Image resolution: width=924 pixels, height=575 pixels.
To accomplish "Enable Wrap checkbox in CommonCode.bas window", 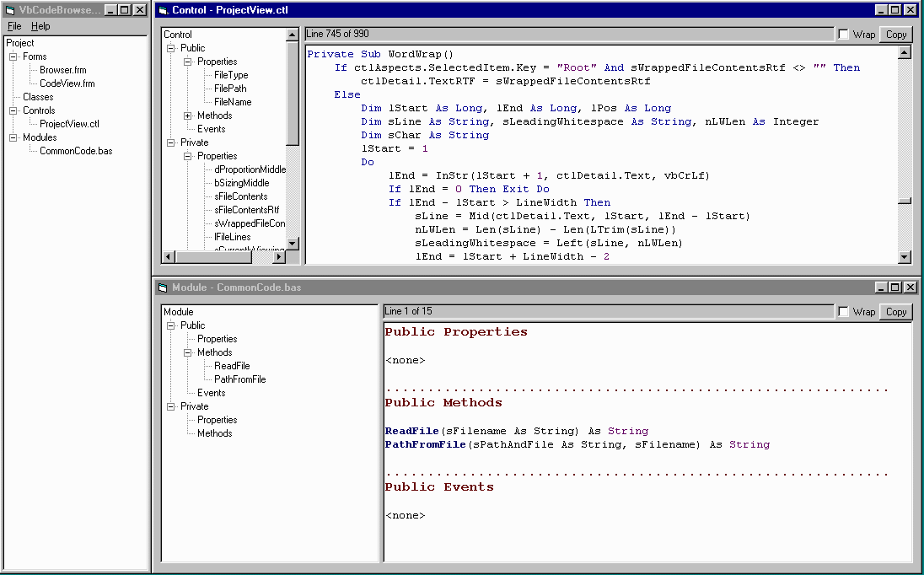I will pos(844,312).
